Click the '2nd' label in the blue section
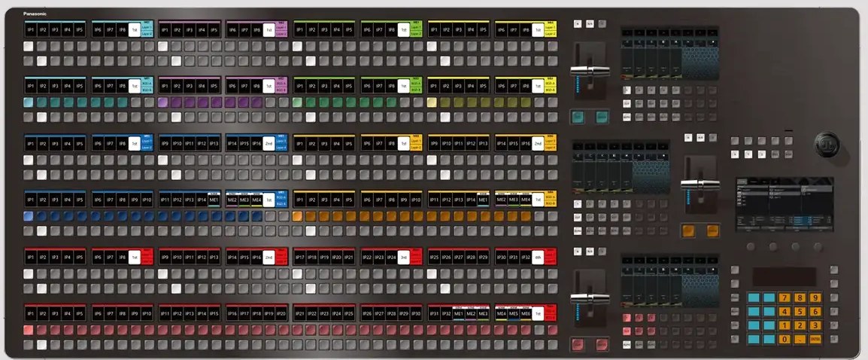The width and height of the screenshot is (868, 360). 269,143
